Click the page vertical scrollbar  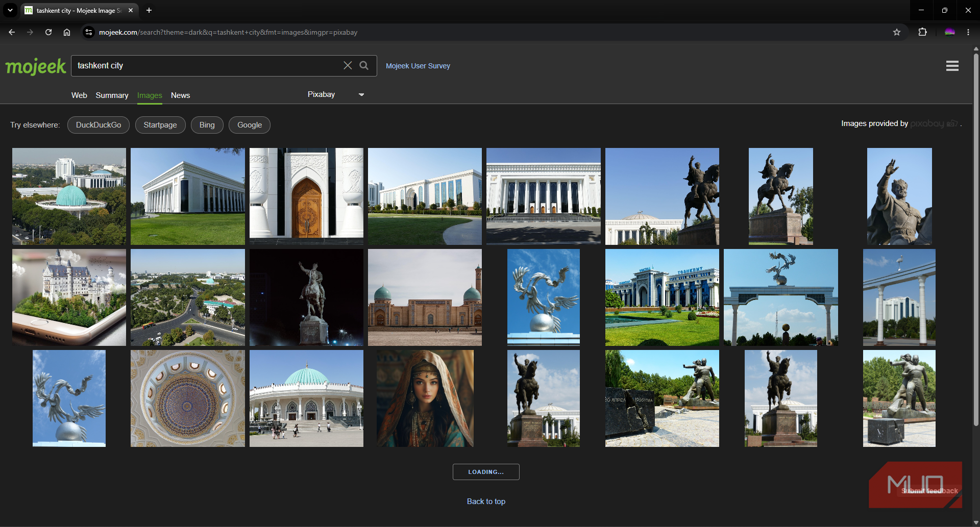976,240
